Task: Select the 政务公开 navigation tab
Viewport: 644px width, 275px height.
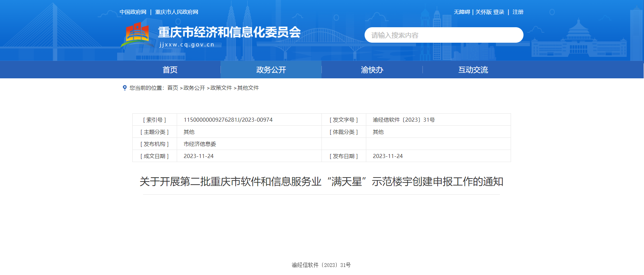Action: point(271,70)
